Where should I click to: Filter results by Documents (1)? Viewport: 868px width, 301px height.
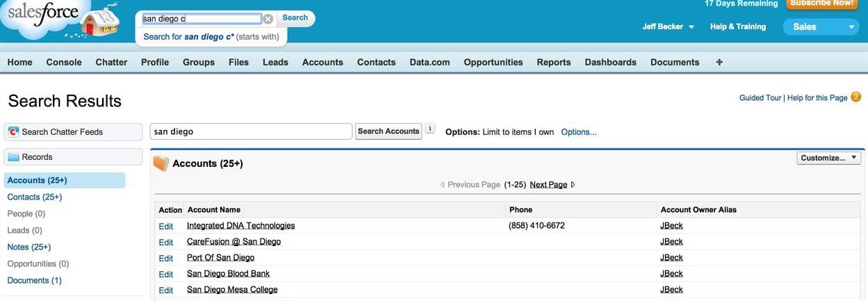click(35, 280)
